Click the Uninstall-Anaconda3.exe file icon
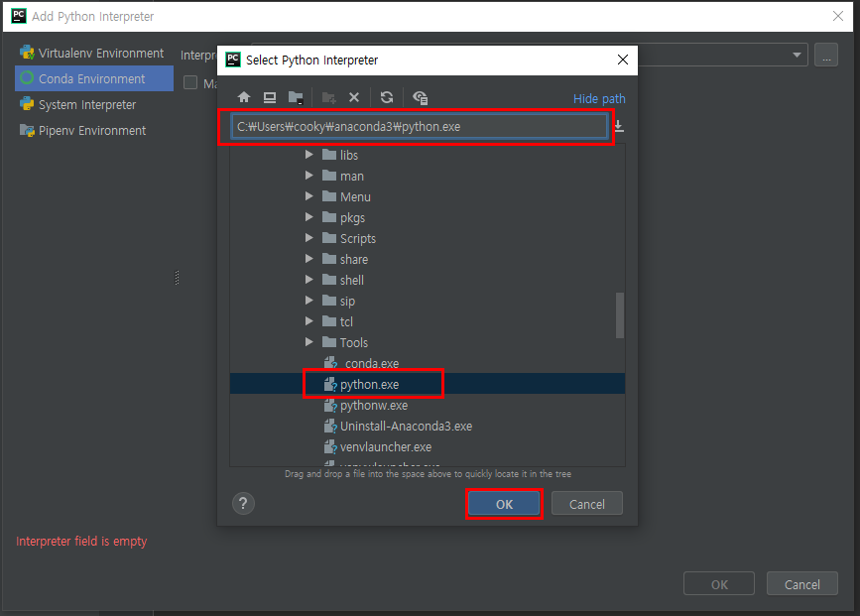 [x=330, y=427]
